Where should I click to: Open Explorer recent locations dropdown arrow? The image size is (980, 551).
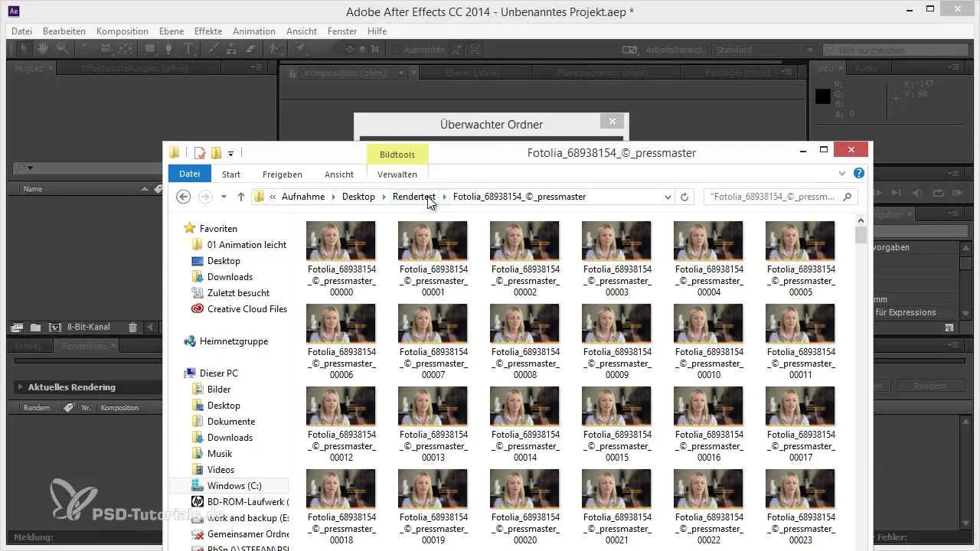tap(224, 197)
